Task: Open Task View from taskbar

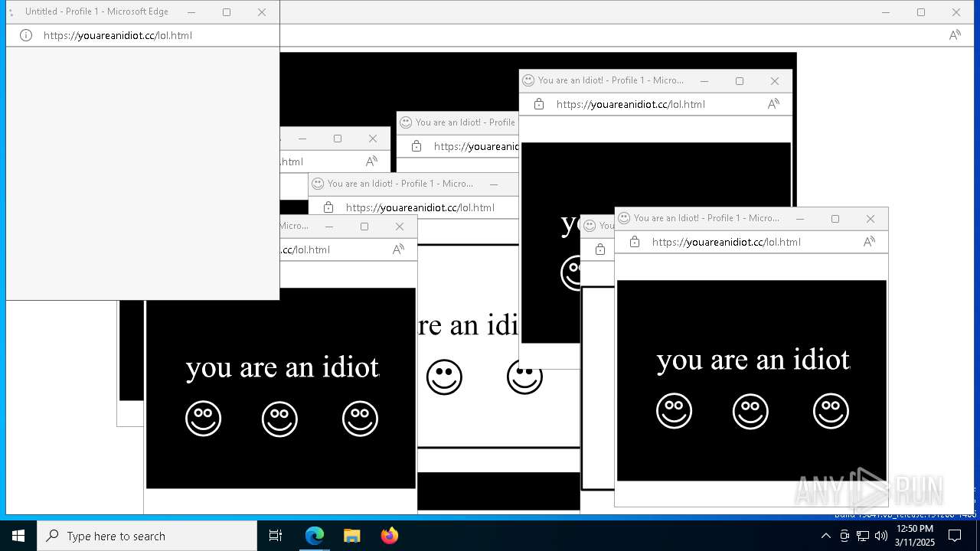Action: click(276, 536)
